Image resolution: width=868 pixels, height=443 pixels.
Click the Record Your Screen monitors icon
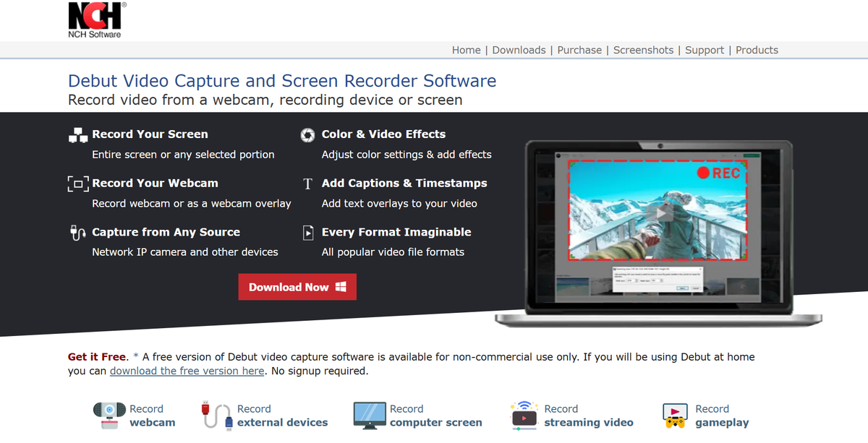pos(77,135)
